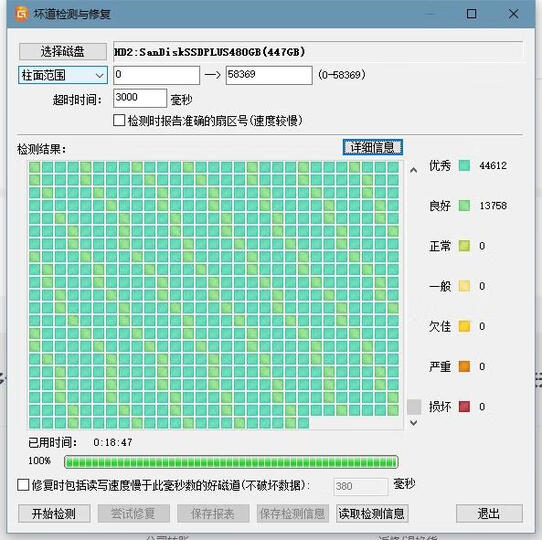Enable 检测时报告准确的扇区号 checkbox

(x=119, y=121)
